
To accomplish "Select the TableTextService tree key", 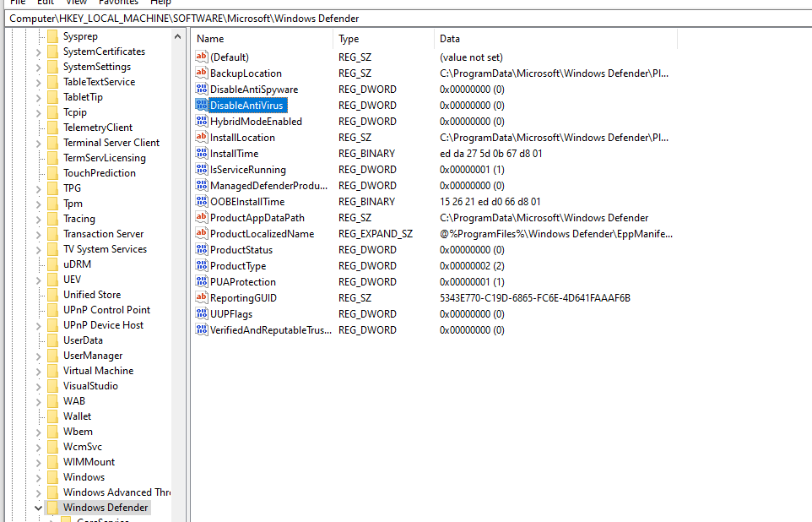I will tap(99, 82).
